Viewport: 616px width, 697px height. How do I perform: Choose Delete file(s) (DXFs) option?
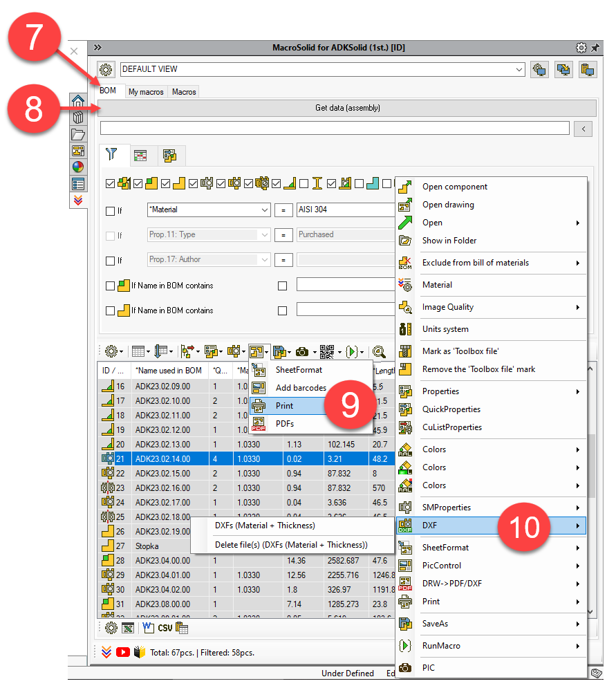tap(292, 545)
